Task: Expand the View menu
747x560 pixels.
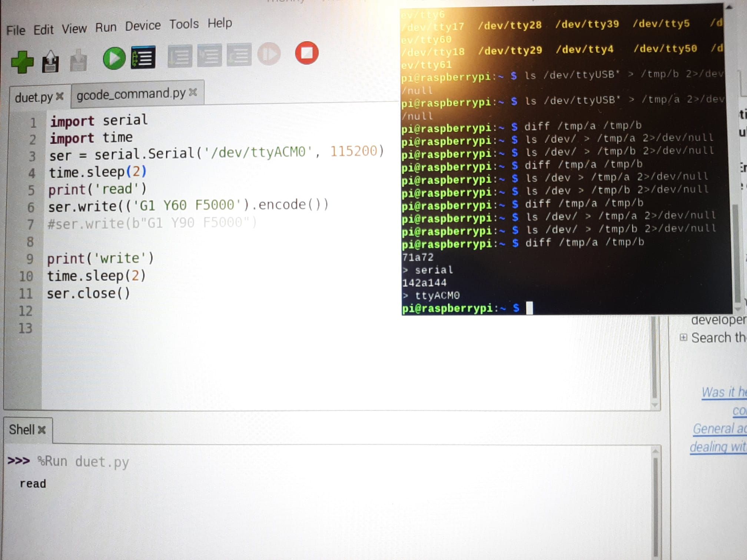Action: [72, 23]
